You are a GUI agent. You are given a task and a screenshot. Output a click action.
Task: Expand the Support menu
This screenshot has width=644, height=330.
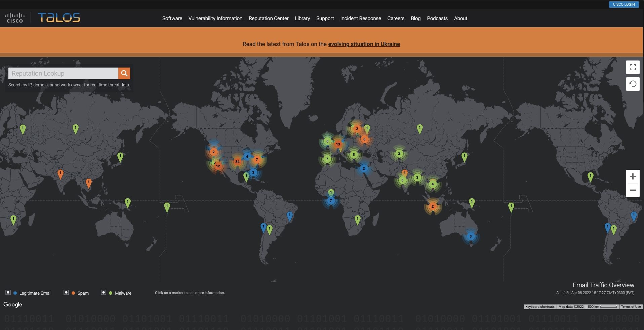coord(325,18)
